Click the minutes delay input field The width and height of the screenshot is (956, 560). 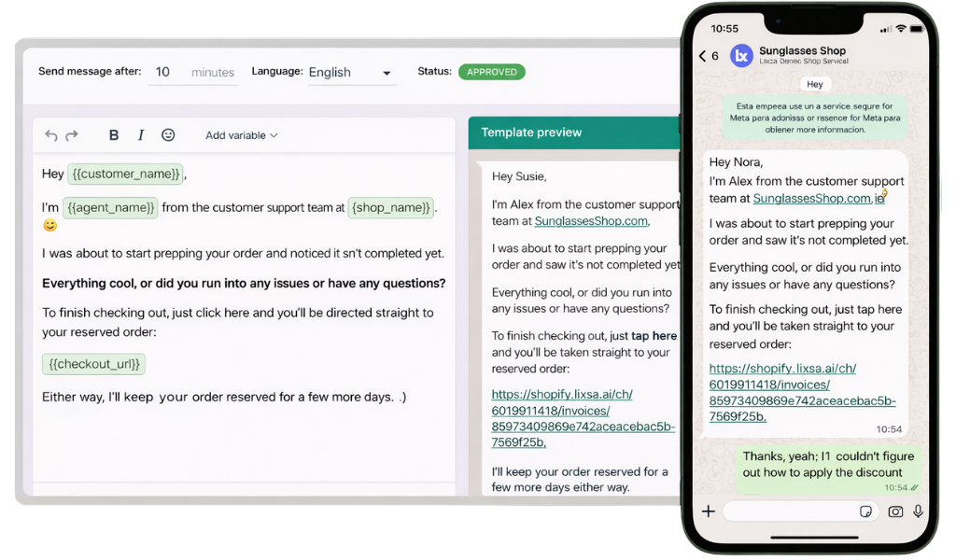pos(192,73)
